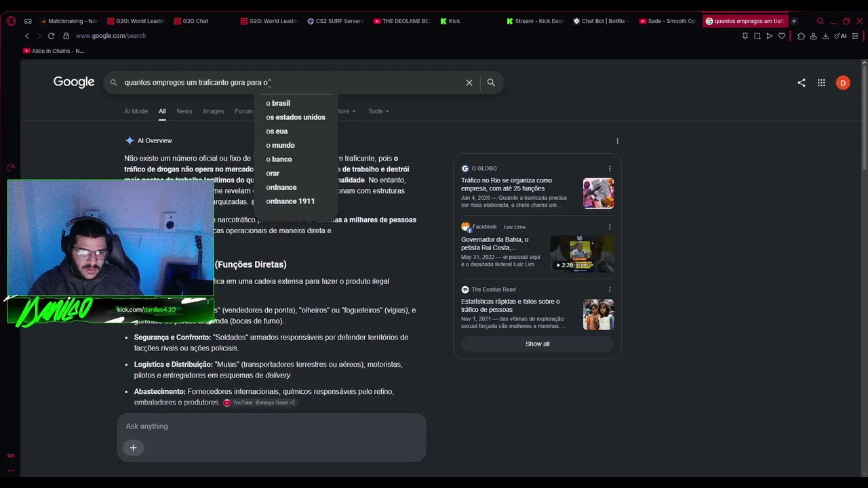Add attachment with the plus button
The width and height of the screenshot is (868, 488).
(x=133, y=447)
